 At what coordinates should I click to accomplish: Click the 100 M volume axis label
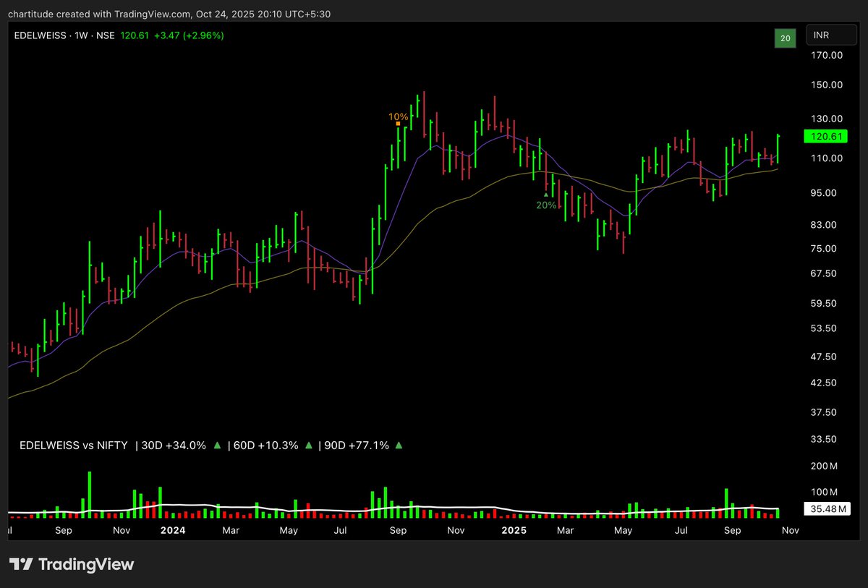coord(825,493)
